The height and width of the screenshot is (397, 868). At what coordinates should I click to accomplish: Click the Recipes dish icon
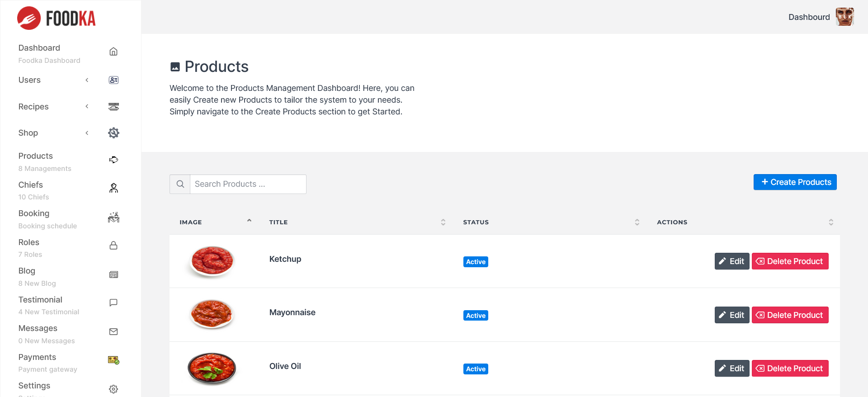click(113, 107)
